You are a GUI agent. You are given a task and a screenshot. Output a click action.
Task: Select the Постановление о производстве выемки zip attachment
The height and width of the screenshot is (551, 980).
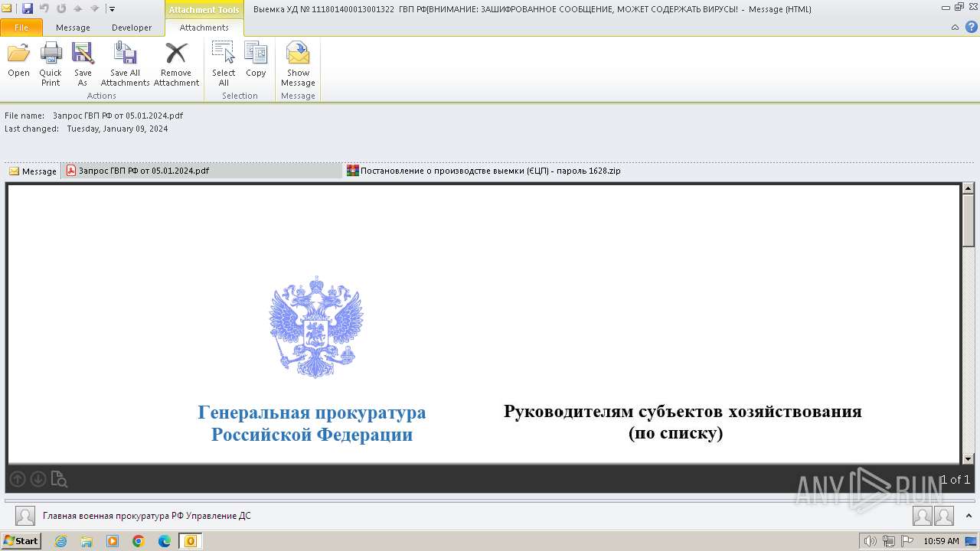point(484,171)
